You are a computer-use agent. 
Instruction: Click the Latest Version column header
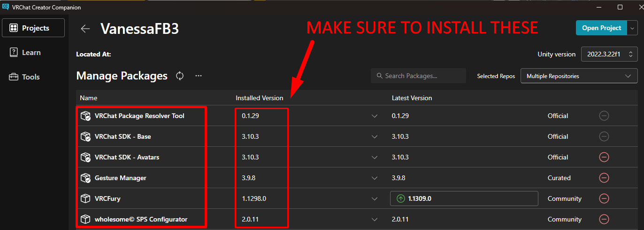[412, 98]
